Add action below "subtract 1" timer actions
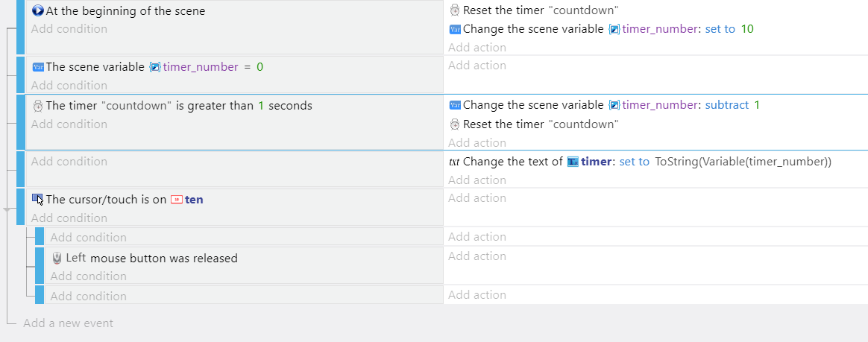This screenshot has height=342, width=868. (477, 143)
